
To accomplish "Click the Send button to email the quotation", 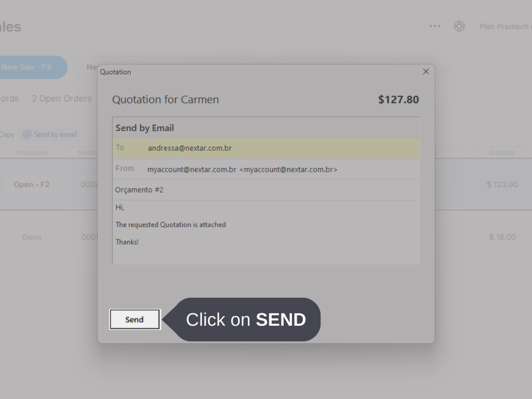I will point(134,320).
